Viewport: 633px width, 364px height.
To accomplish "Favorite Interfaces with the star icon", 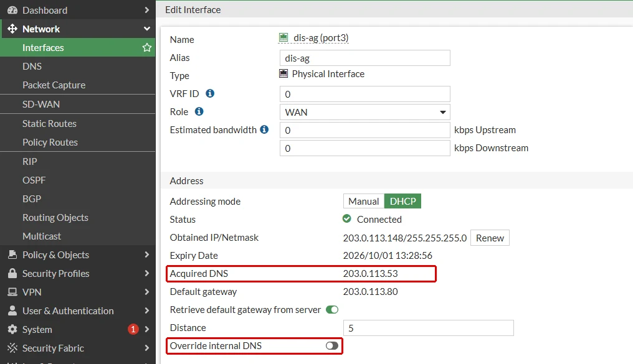I will 147,47.
